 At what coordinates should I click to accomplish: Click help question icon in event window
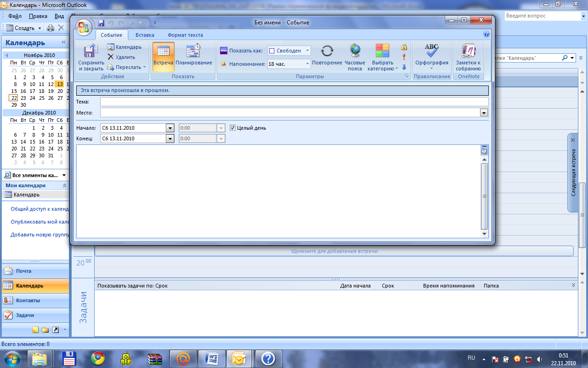tap(486, 34)
